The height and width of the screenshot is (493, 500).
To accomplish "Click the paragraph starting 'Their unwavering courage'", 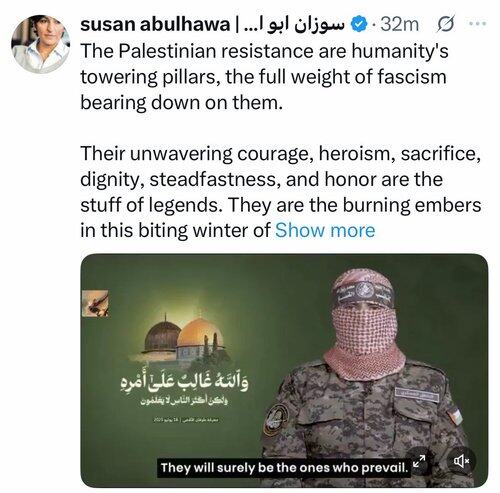I will coord(281,192).
